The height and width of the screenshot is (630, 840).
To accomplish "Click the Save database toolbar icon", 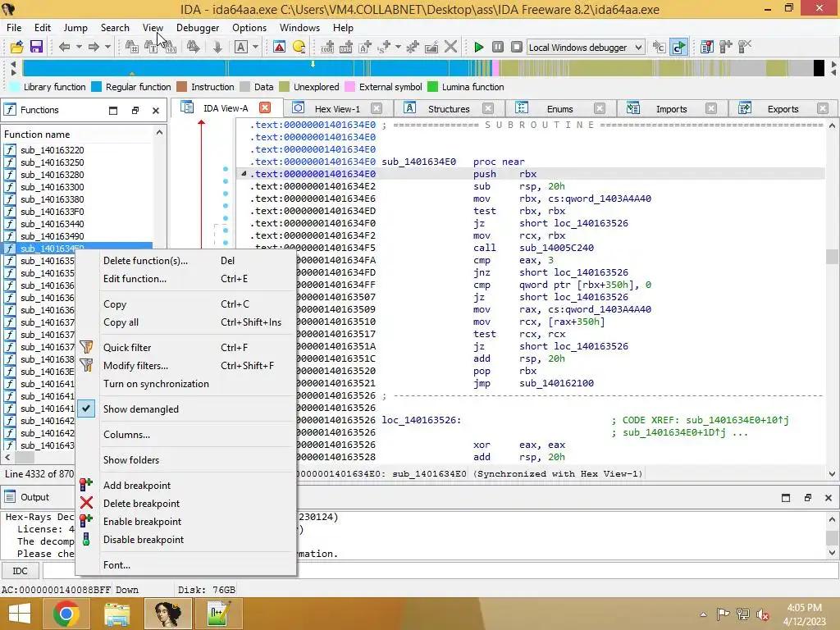I will click(x=36, y=48).
